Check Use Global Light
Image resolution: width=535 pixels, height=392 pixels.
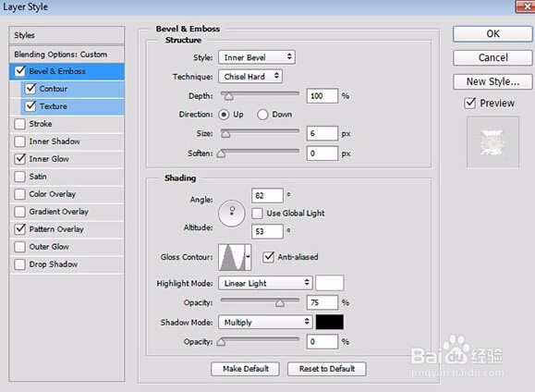[257, 214]
